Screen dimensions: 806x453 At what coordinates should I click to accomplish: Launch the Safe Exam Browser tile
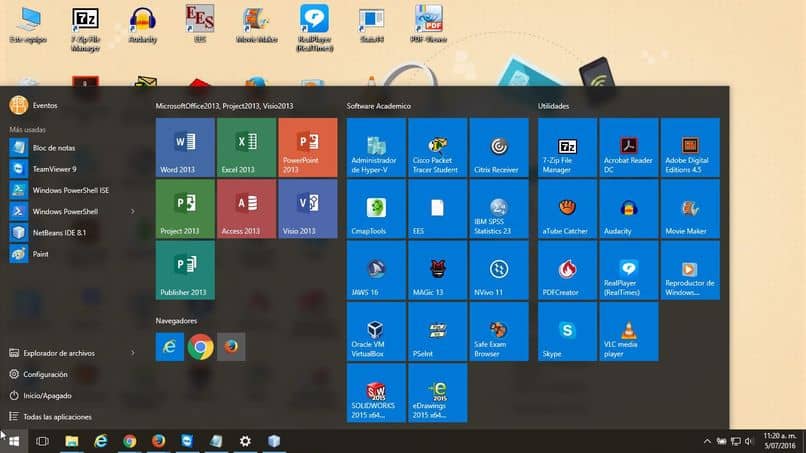(x=499, y=331)
